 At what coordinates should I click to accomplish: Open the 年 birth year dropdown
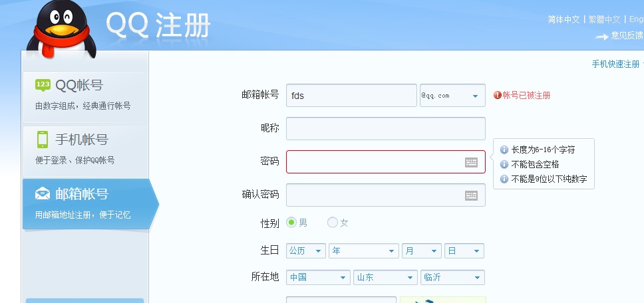click(364, 251)
